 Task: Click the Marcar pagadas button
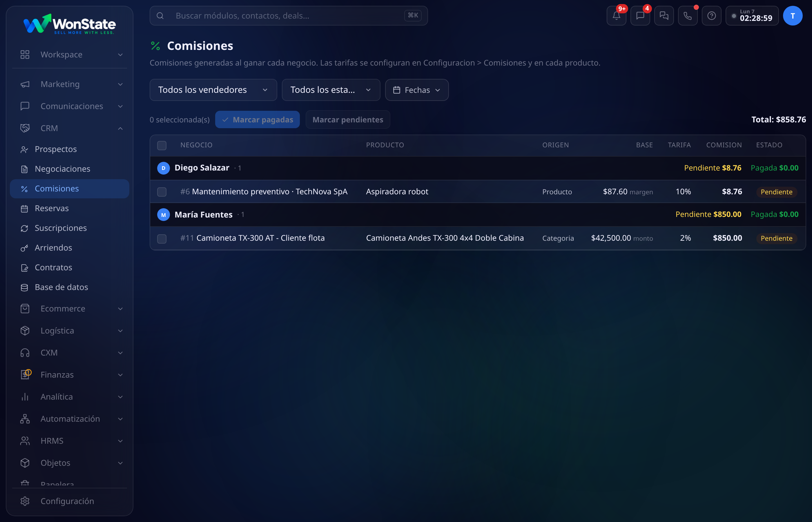tap(257, 120)
